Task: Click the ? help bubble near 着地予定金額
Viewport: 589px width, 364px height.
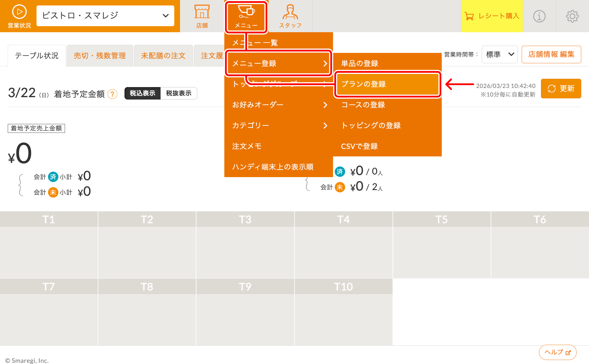Action: click(x=113, y=94)
